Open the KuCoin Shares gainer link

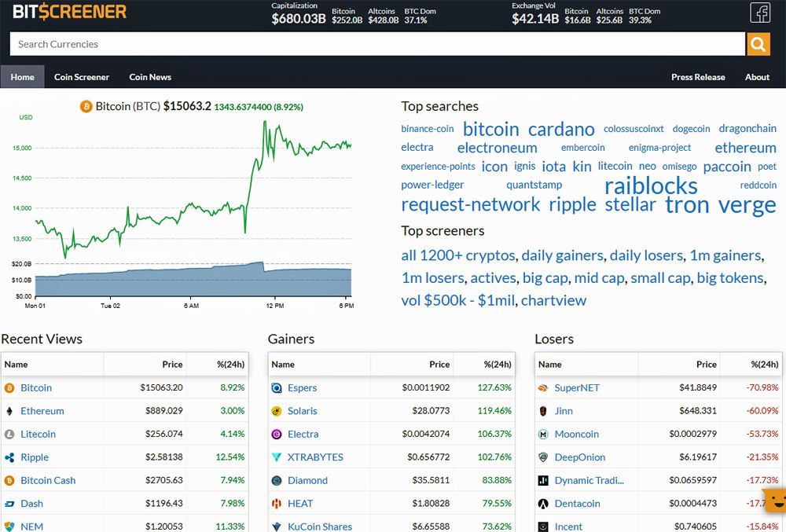[x=320, y=526]
